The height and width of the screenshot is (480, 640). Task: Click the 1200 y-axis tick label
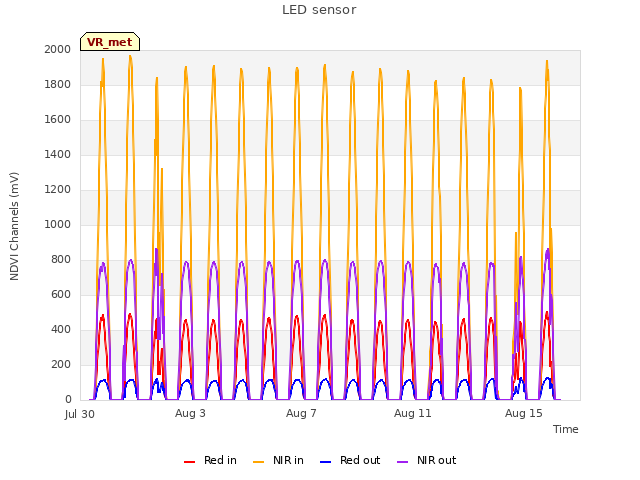[58, 189]
